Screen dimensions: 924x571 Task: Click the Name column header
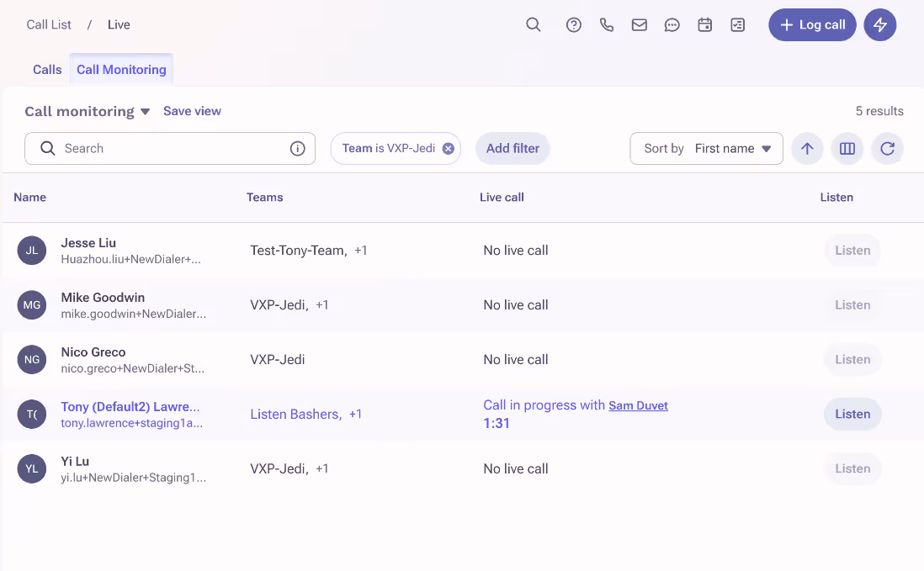(x=30, y=197)
